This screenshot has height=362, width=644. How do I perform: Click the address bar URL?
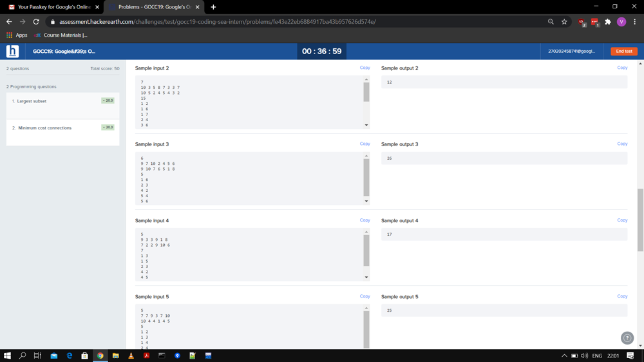[x=217, y=22]
